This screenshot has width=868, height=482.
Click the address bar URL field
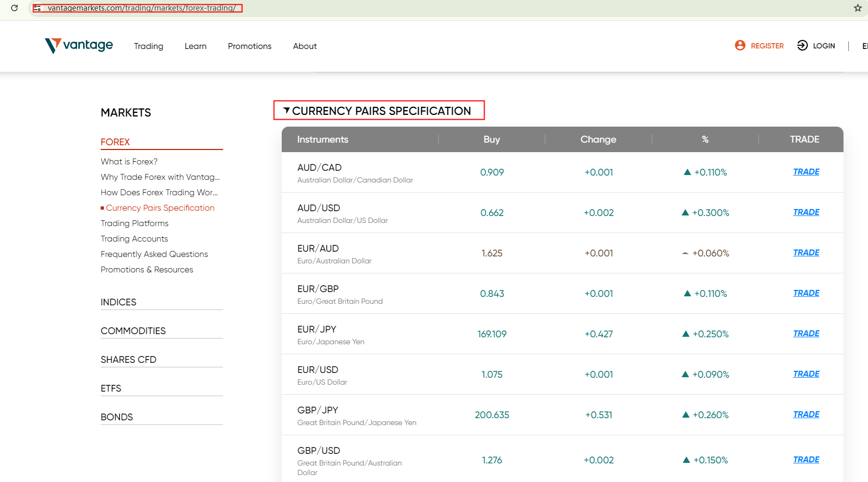(x=142, y=8)
